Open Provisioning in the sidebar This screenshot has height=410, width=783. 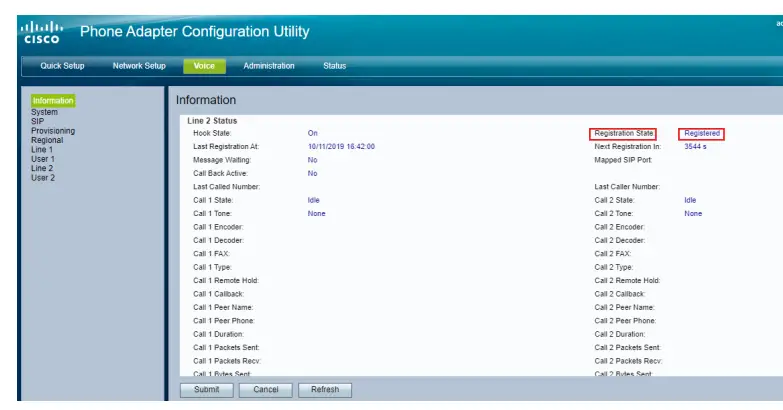pyautogui.click(x=53, y=131)
